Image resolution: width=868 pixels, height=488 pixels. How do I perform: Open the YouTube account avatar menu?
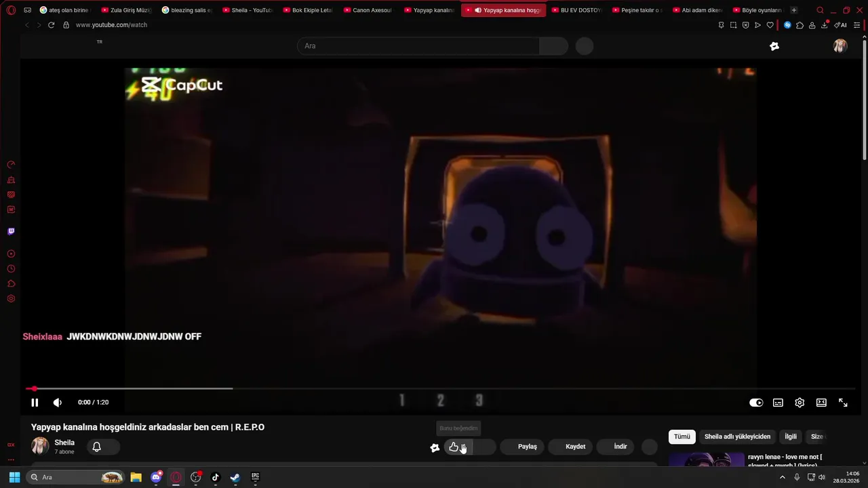click(840, 46)
